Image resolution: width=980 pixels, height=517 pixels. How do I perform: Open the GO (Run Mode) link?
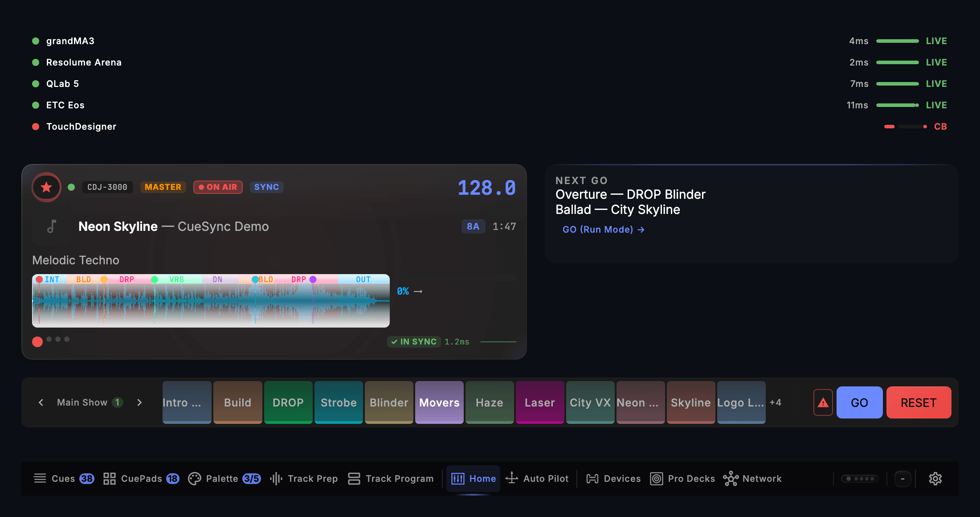pos(604,230)
